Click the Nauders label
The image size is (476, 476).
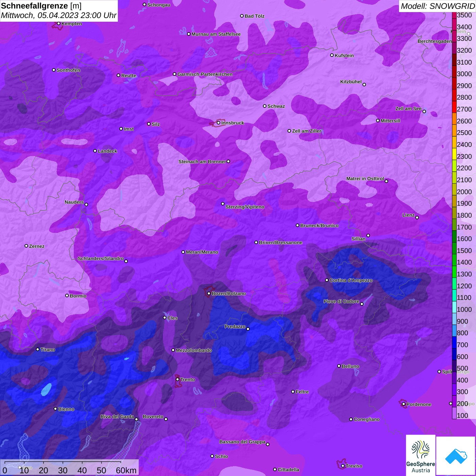click(x=74, y=202)
